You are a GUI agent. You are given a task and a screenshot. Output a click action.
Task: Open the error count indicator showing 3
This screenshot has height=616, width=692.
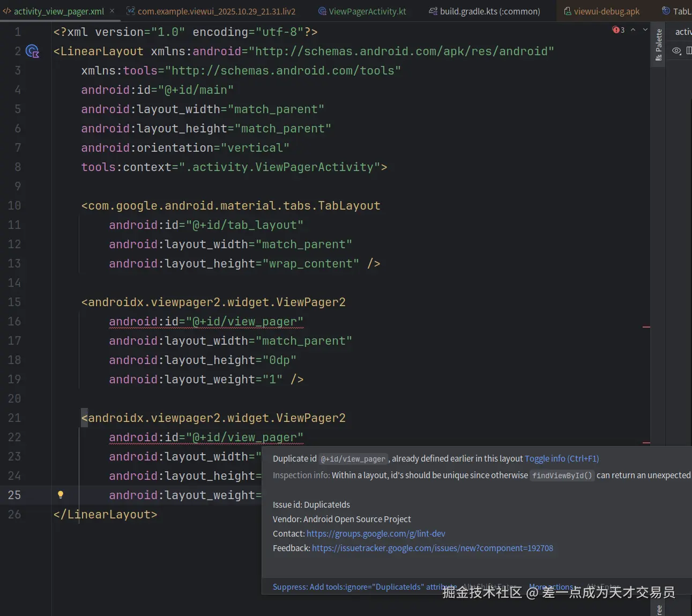coord(619,30)
